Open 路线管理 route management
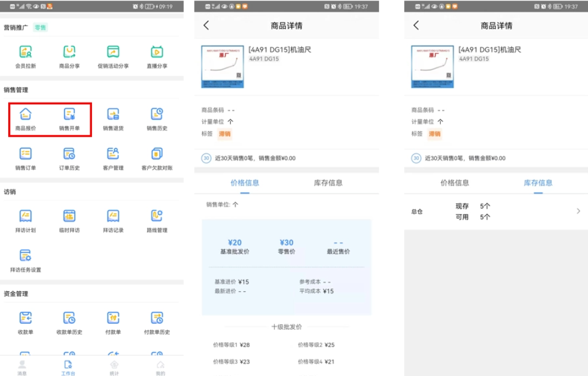The image size is (588, 376). click(x=157, y=221)
